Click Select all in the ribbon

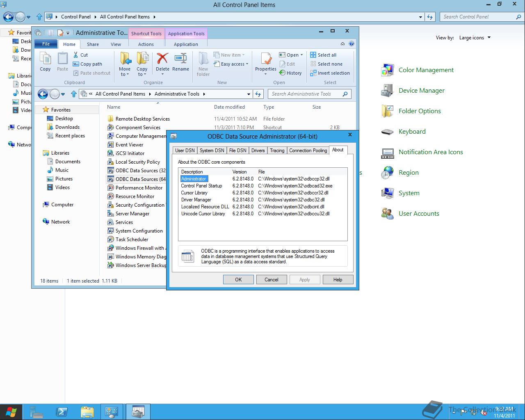[323, 55]
